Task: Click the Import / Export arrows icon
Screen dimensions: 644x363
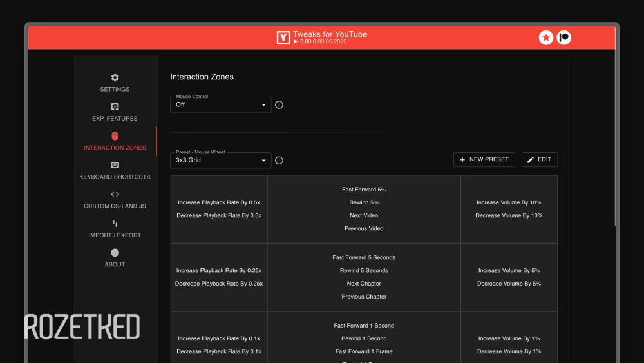Action: pyautogui.click(x=115, y=223)
